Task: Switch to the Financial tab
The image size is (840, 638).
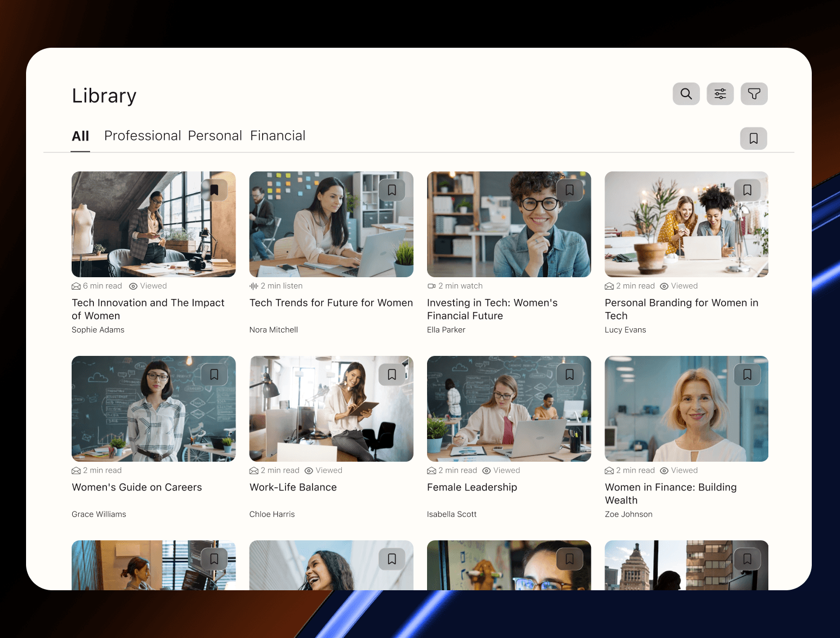Action: coord(278,136)
